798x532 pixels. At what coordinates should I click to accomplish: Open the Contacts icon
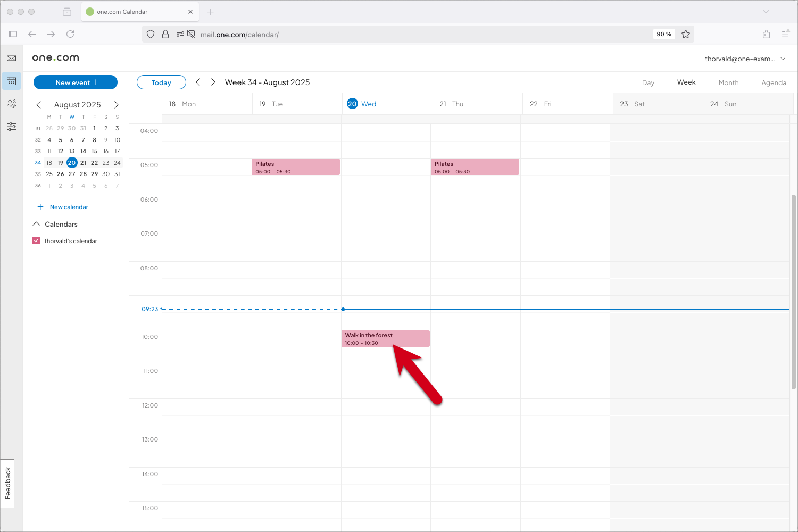click(x=11, y=104)
